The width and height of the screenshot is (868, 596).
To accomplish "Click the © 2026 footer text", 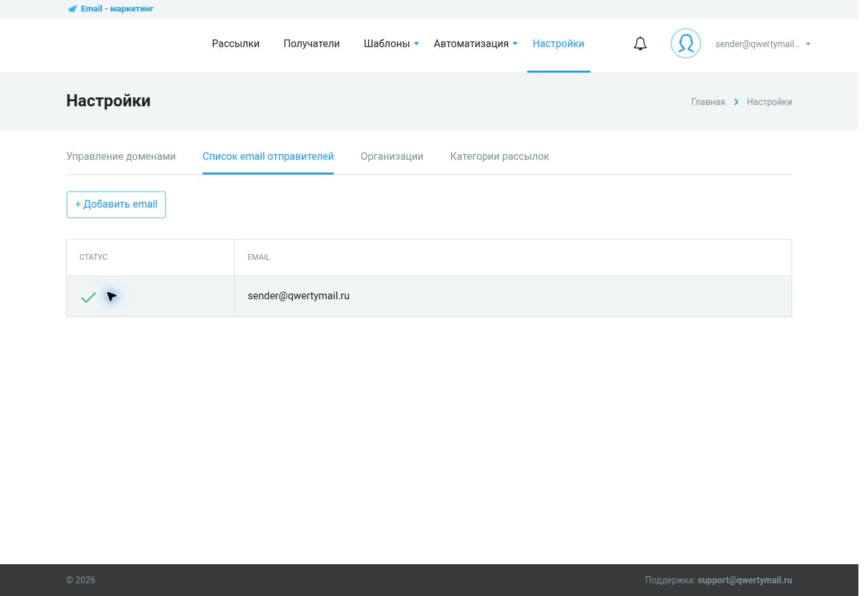I will point(81,580).
